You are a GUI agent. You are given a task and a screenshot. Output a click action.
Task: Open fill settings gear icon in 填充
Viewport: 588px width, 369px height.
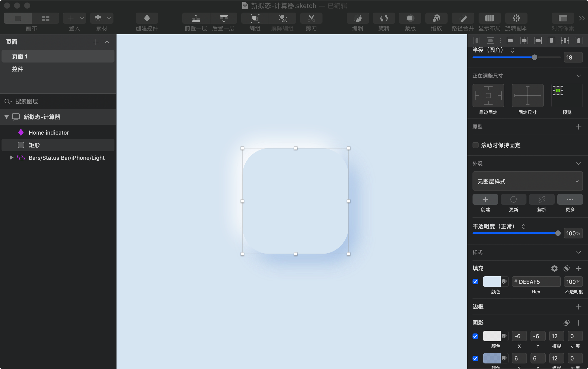pos(554,268)
